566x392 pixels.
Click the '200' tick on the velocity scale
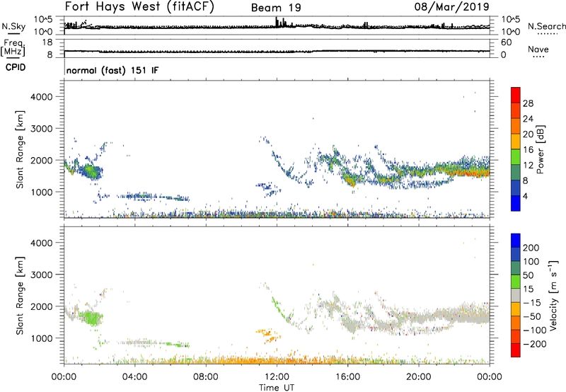531,248
